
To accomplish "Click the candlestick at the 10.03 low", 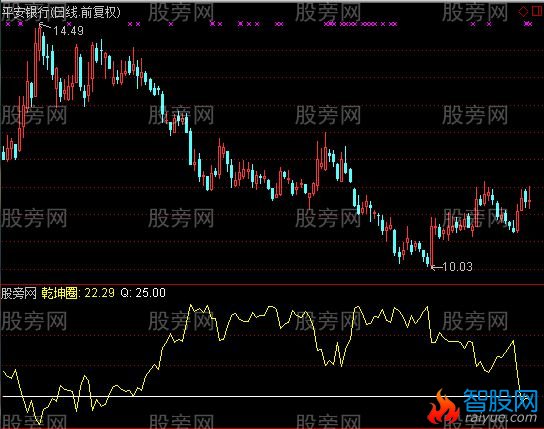I will (x=432, y=243).
